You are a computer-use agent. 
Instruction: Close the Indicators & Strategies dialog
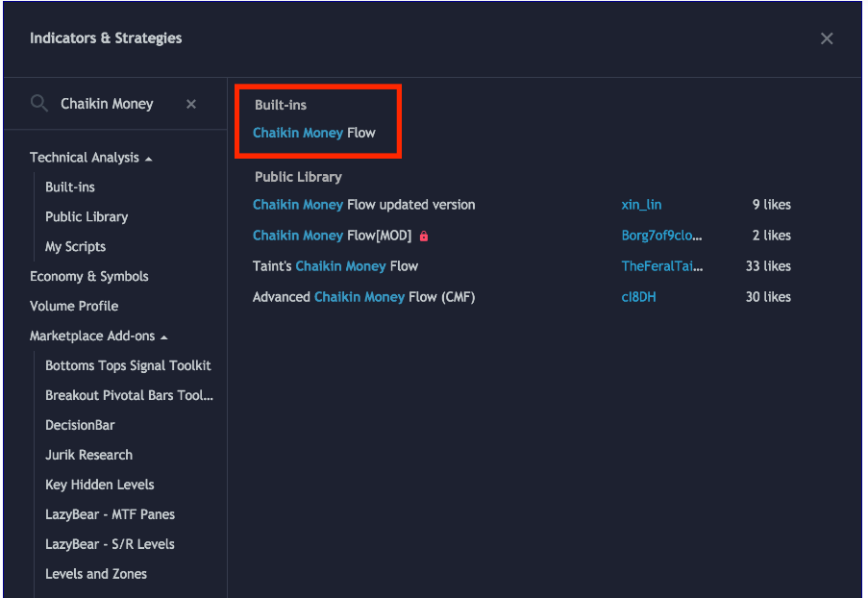point(827,38)
